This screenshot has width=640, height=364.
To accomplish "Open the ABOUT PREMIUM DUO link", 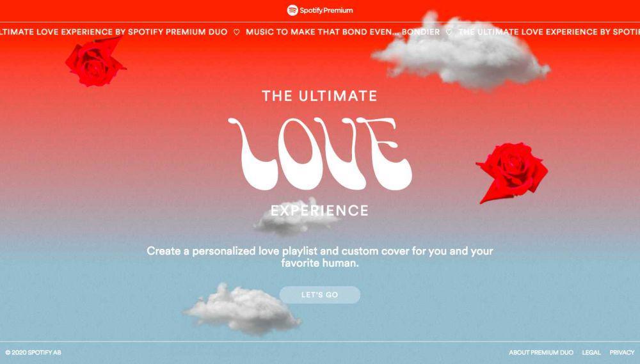I will (x=541, y=352).
